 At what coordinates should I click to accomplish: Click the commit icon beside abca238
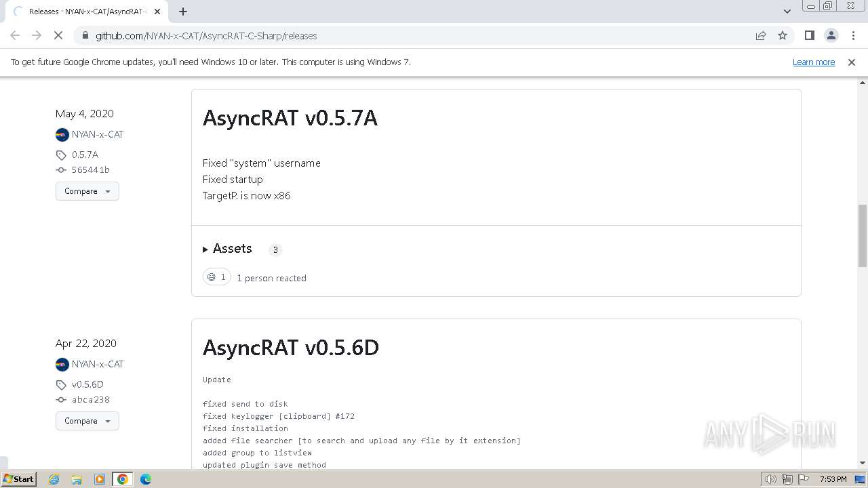pos(61,400)
